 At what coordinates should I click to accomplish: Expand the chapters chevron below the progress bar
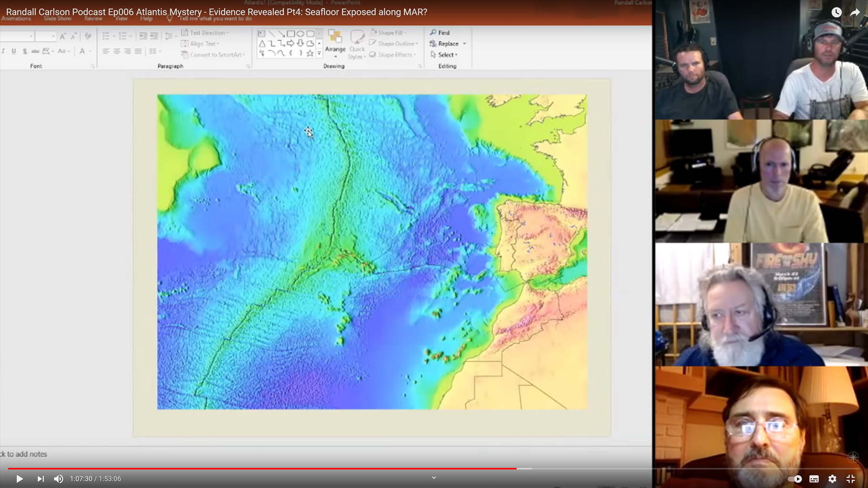[434, 478]
